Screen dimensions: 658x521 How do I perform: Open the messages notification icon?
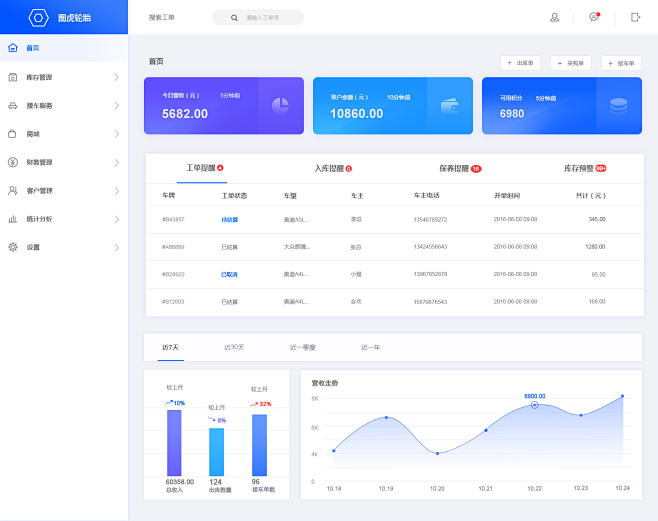[x=594, y=17]
